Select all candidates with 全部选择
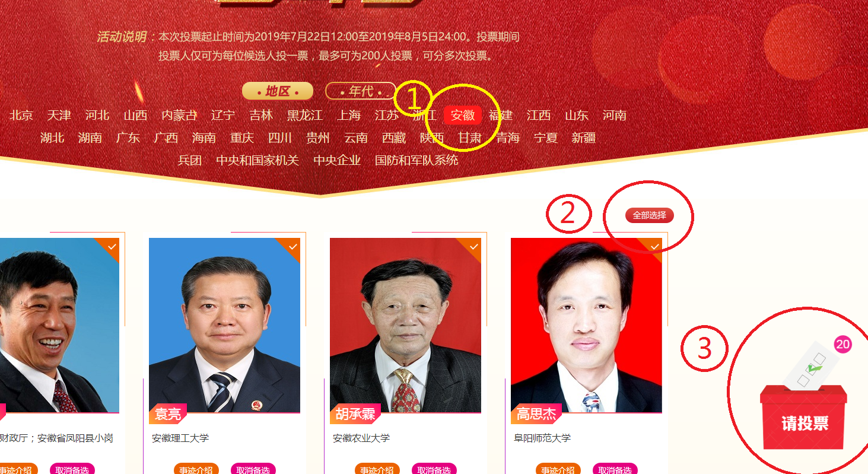868x474 pixels. (649, 215)
